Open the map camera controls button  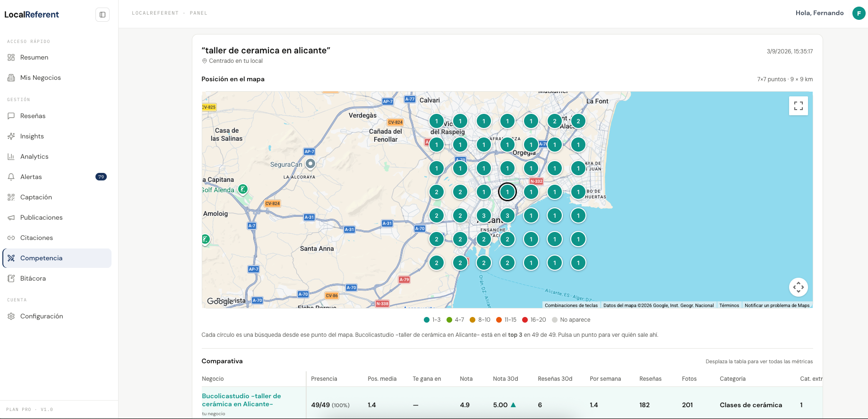tap(799, 287)
